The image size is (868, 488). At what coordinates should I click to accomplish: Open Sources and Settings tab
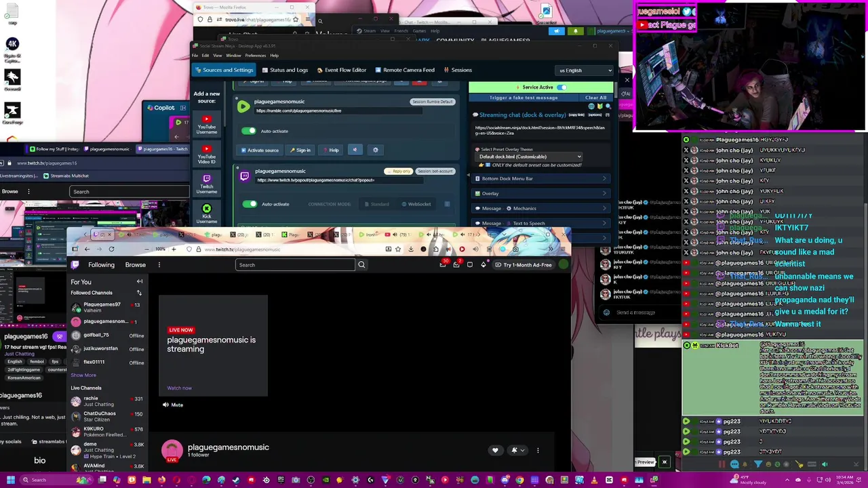coord(224,70)
